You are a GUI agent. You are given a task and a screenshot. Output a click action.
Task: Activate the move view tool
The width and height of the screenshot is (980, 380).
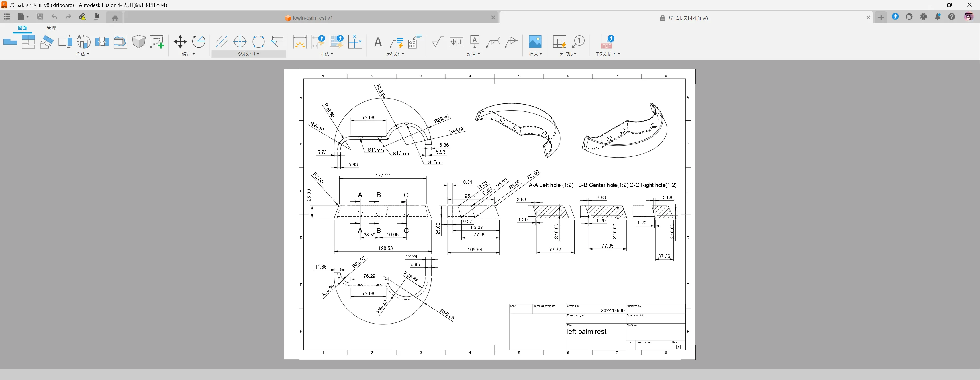point(180,42)
